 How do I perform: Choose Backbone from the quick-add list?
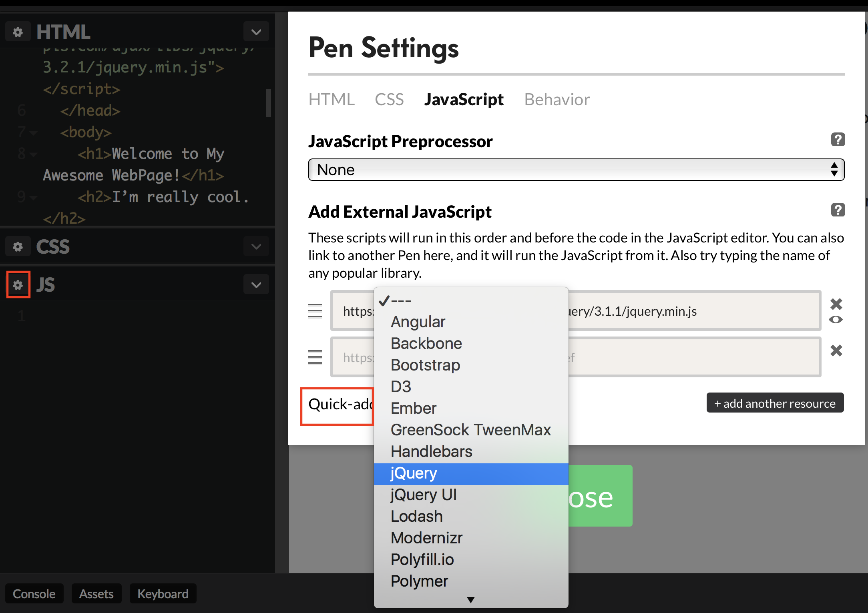point(471,343)
